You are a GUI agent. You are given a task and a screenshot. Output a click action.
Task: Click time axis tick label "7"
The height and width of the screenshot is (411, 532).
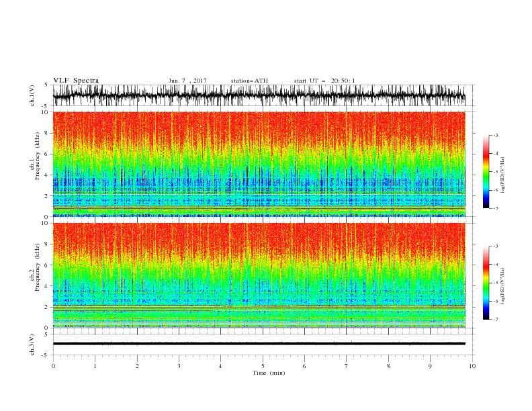347,366
